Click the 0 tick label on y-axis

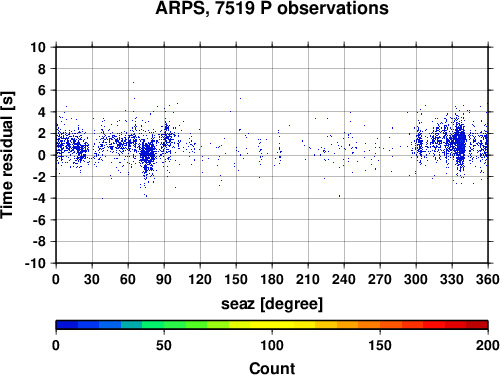tap(42, 155)
